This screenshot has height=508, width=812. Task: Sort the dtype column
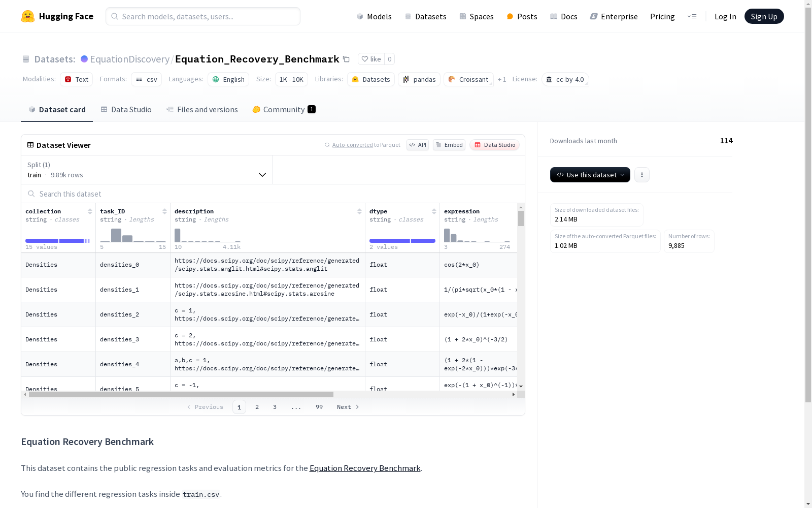[434, 211]
